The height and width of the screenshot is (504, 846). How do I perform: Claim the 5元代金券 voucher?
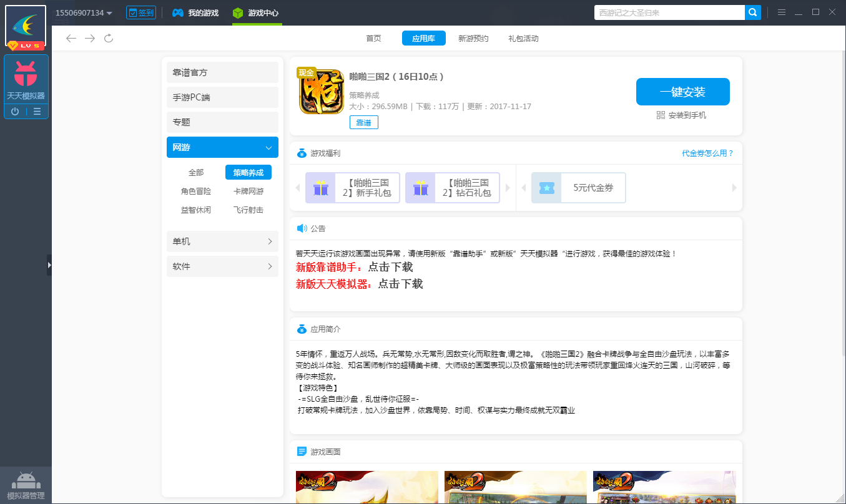pos(578,188)
